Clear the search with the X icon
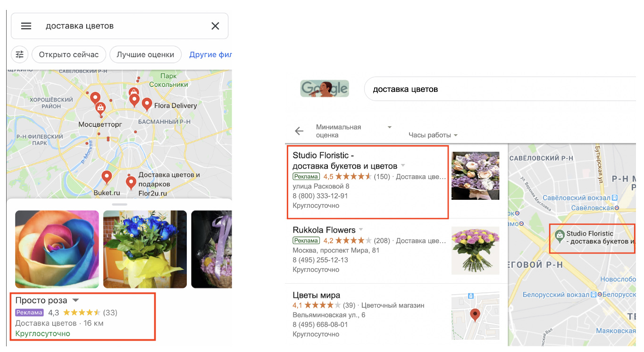The width and height of the screenshot is (644, 352). click(x=215, y=26)
